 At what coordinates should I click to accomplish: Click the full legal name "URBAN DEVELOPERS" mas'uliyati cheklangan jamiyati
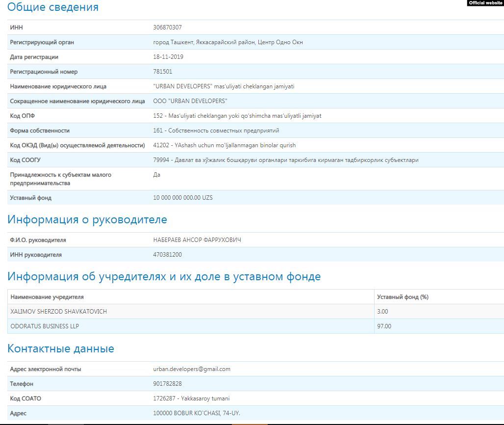[224, 86]
